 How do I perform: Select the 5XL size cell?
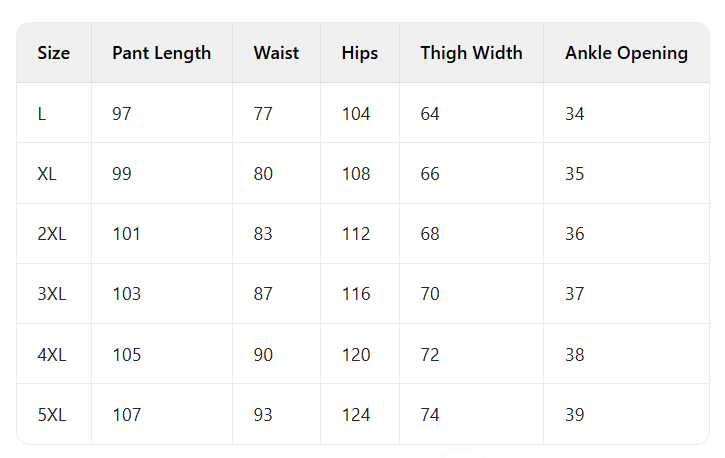point(51,415)
